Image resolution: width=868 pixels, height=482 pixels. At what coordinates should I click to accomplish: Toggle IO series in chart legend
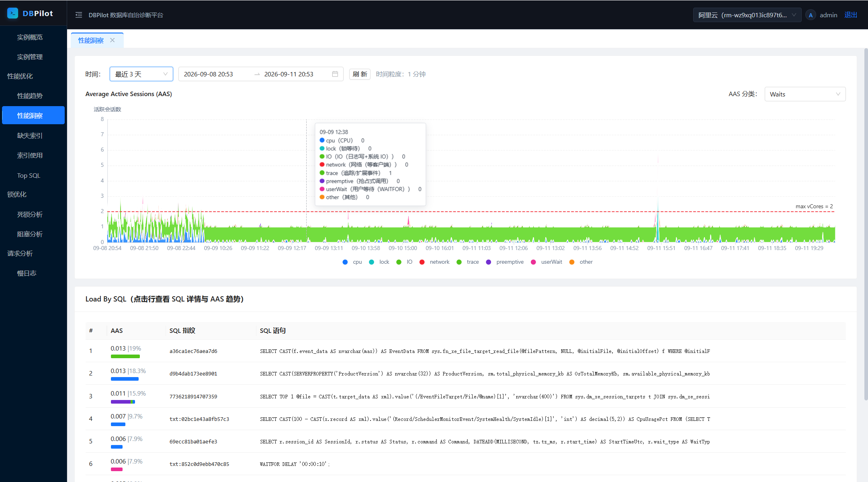pyautogui.click(x=404, y=262)
